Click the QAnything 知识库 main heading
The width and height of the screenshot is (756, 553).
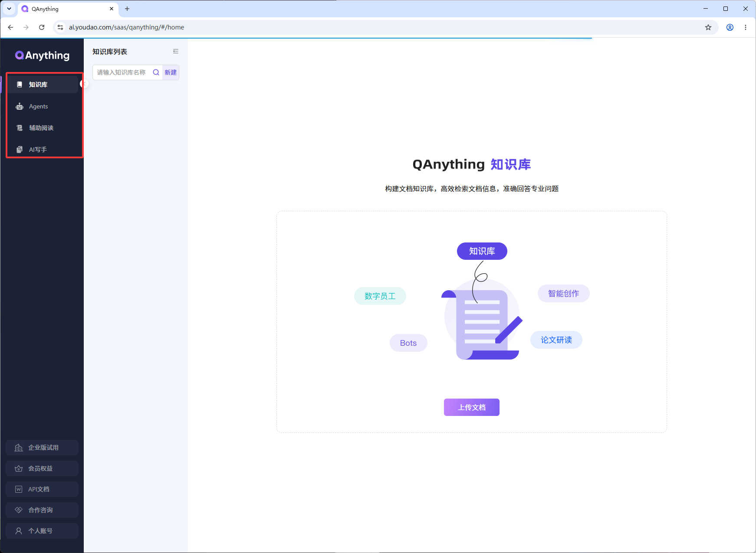[x=472, y=164]
